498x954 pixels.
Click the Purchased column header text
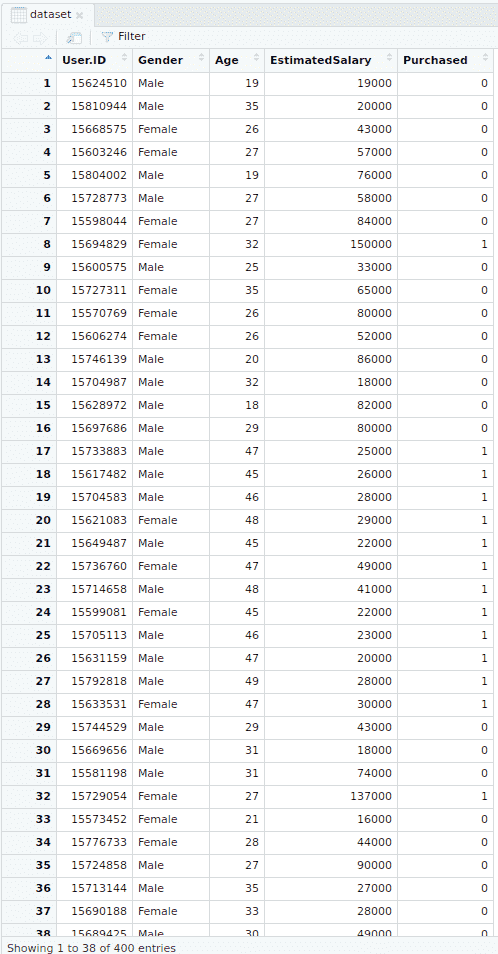[435, 60]
